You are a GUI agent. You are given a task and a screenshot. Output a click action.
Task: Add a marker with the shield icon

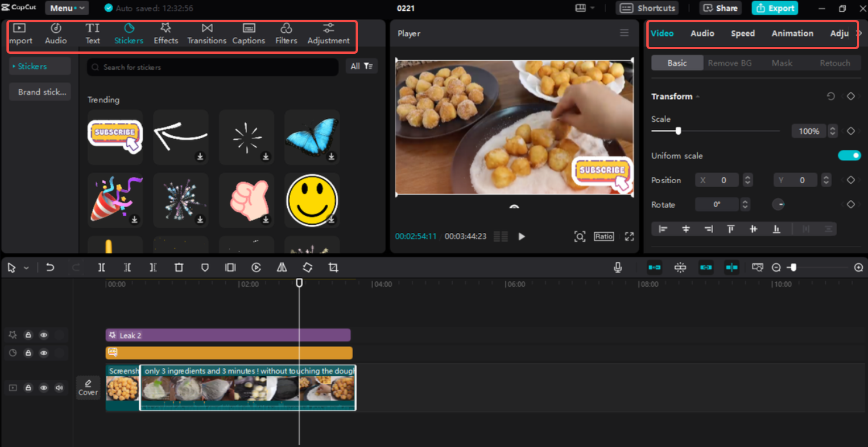(205, 267)
